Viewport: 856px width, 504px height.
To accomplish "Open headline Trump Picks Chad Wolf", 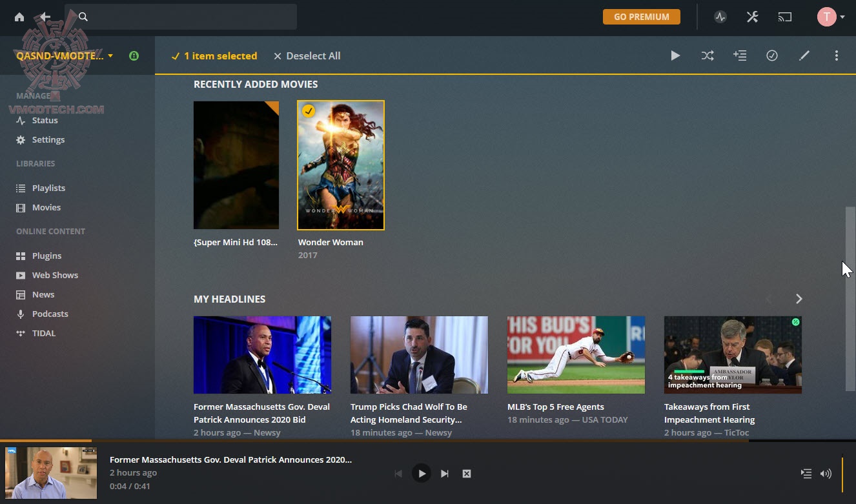I will click(409, 413).
